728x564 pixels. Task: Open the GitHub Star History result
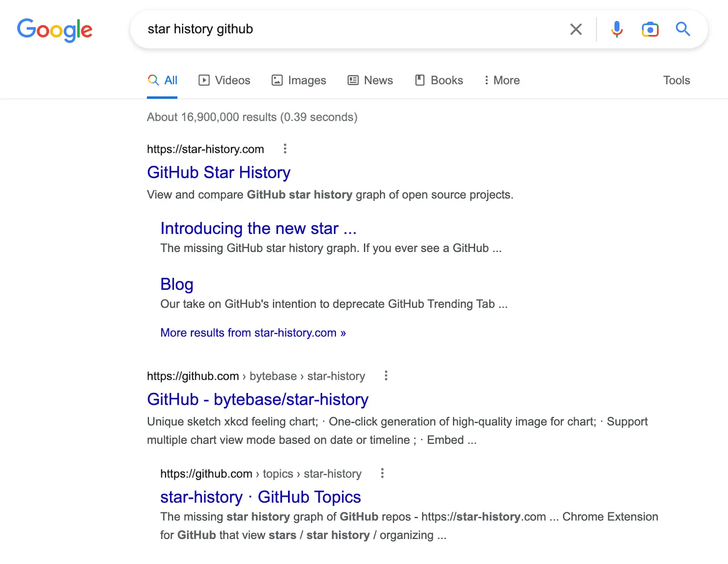point(218,172)
